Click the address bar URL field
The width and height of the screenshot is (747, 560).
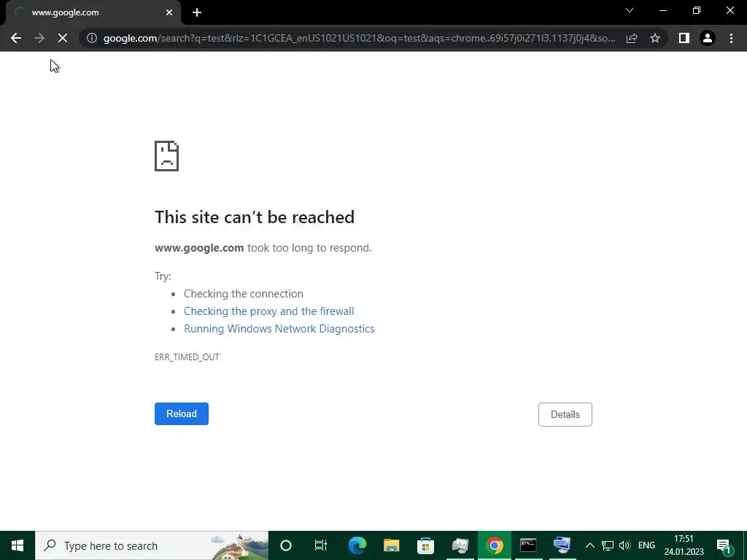pyautogui.click(x=359, y=38)
